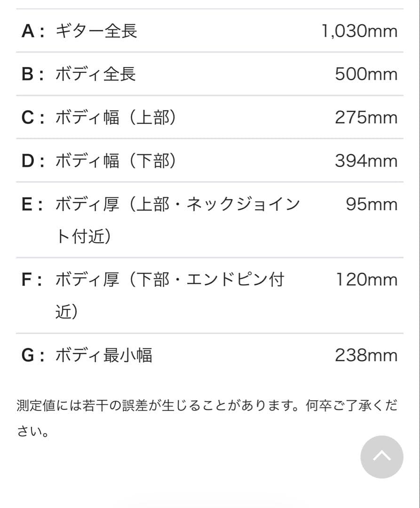Click the "D:" row letter marker
Screen dimensions: 420x508
tap(33, 161)
